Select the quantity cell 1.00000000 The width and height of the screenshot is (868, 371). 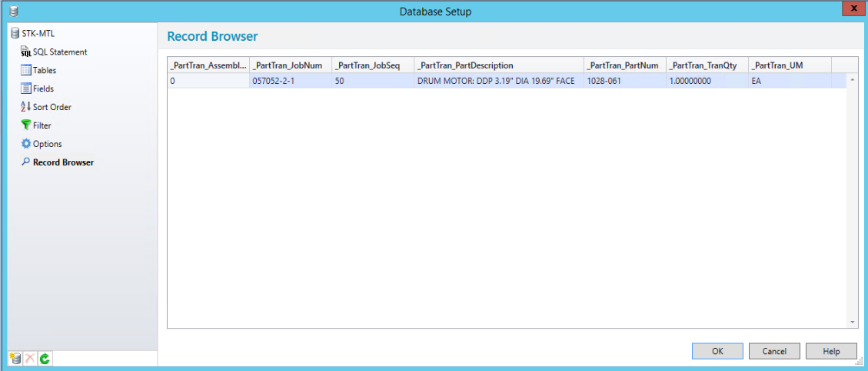point(707,80)
